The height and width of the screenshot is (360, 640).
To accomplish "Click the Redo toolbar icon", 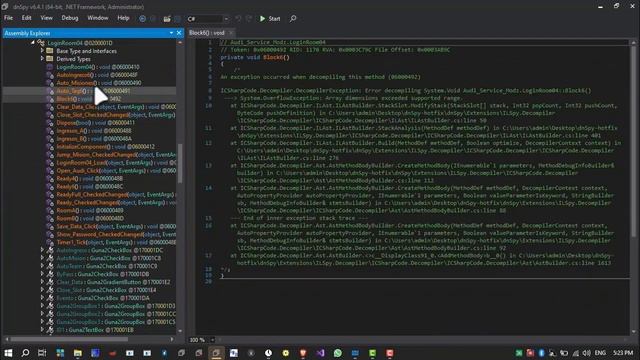I will (249, 19).
